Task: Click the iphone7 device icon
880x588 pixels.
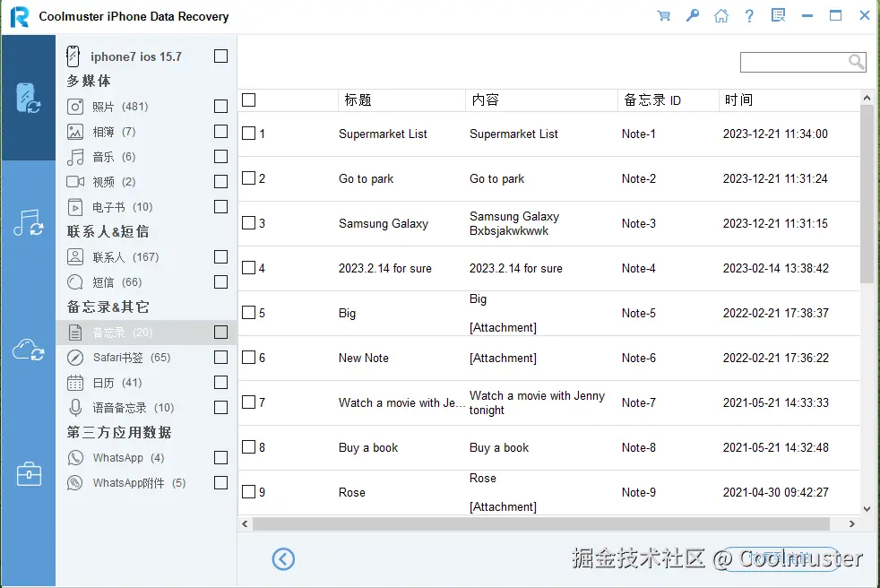Action: click(x=73, y=56)
